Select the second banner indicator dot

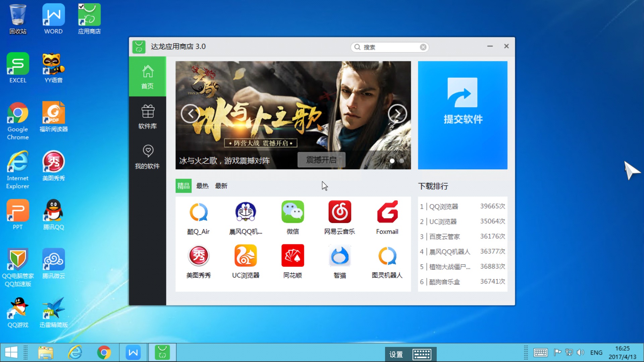[401, 161]
